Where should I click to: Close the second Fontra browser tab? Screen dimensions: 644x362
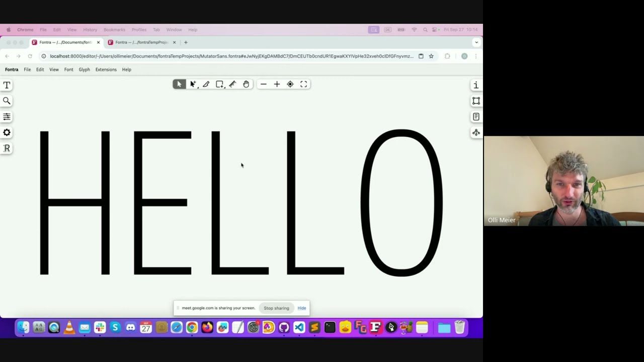174,42
